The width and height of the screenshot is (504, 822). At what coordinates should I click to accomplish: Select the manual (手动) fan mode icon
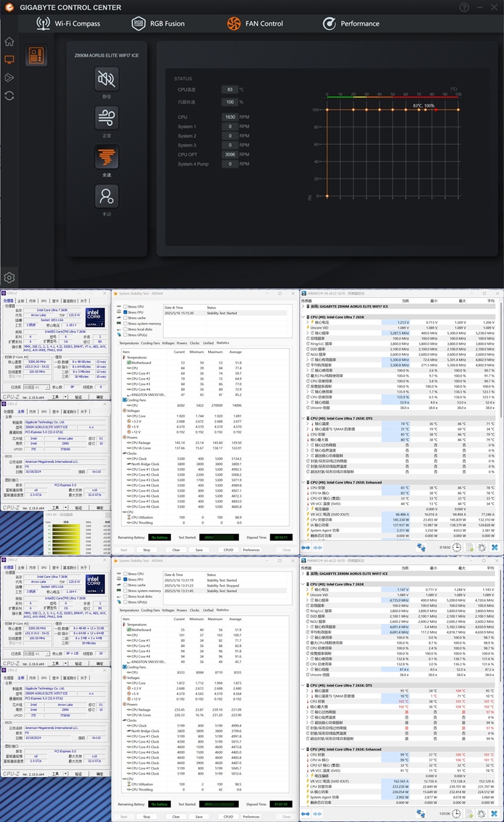click(x=106, y=196)
